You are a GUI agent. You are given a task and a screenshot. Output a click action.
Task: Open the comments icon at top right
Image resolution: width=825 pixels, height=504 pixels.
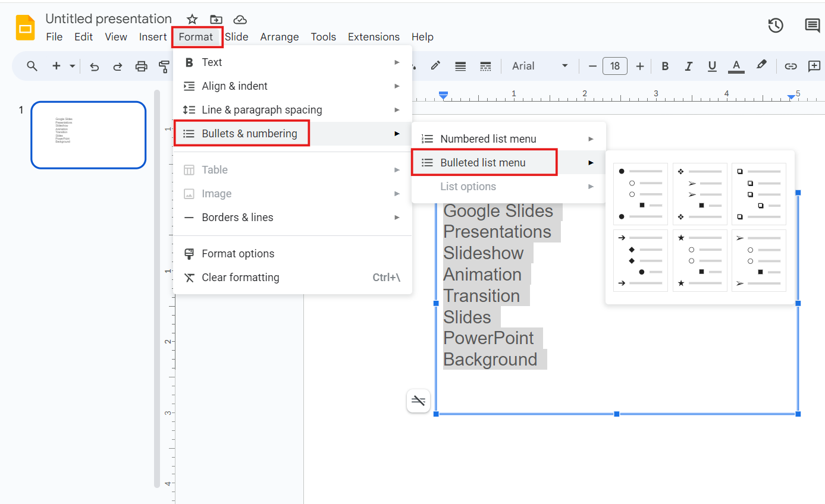813,25
